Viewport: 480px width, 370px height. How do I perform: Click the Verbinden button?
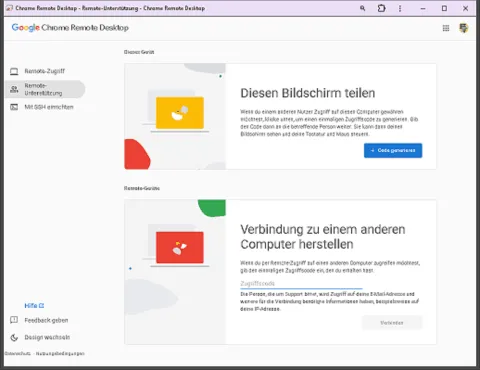pyautogui.click(x=392, y=323)
